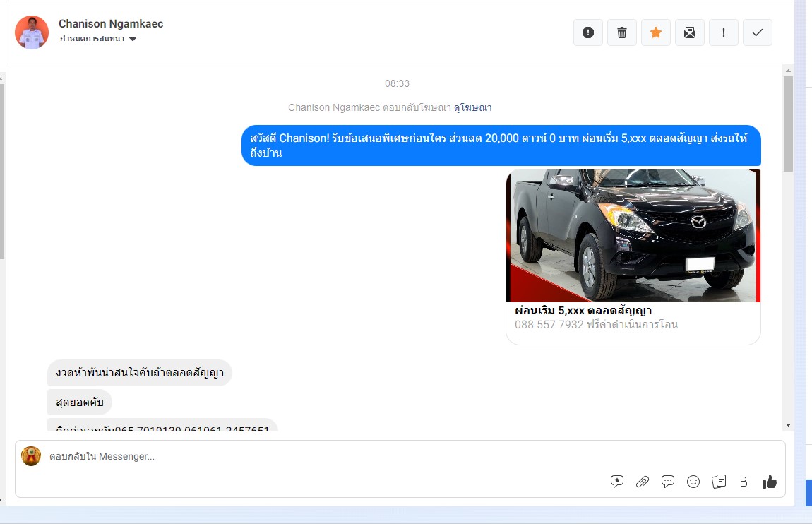Delete conversation with the trash icon
812x524 pixels.
(621, 32)
